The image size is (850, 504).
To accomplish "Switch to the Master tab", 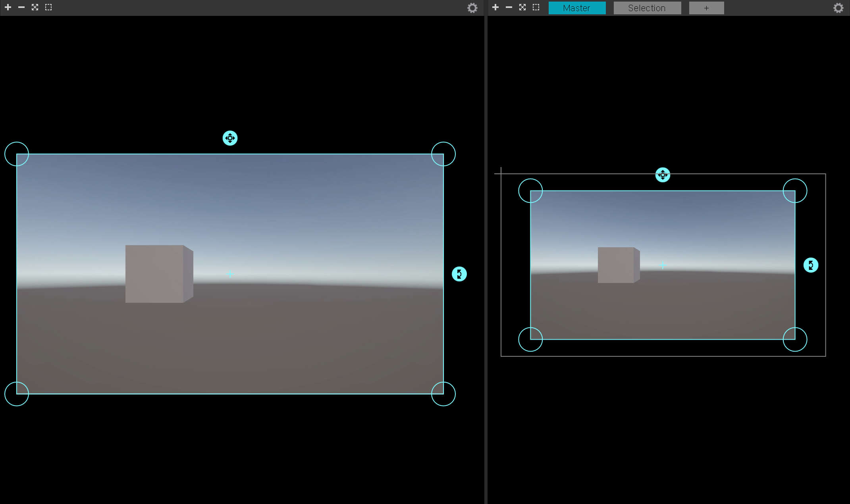I will tap(577, 8).
